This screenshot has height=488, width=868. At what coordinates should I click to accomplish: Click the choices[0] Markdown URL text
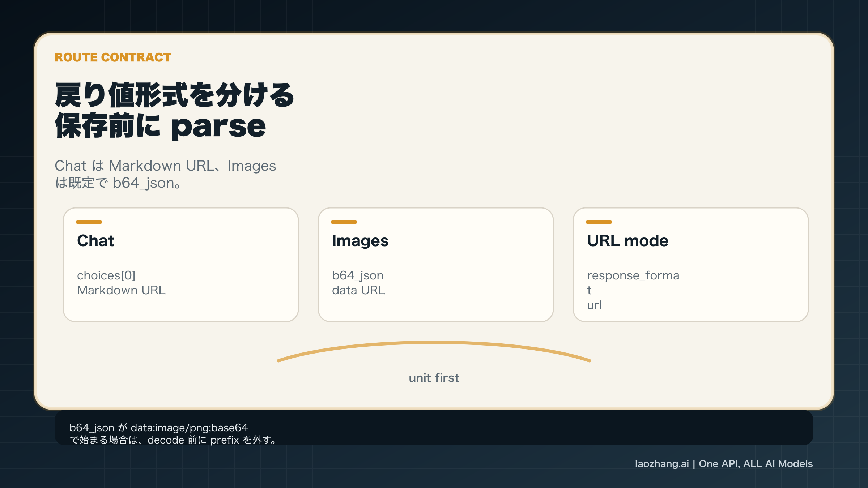tap(121, 283)
